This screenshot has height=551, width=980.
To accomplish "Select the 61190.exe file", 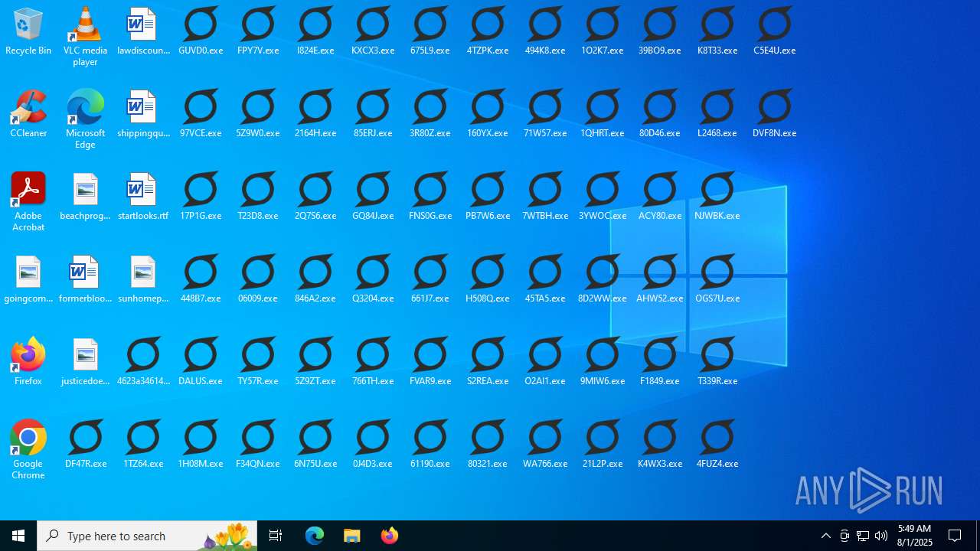I will (430, 445).
